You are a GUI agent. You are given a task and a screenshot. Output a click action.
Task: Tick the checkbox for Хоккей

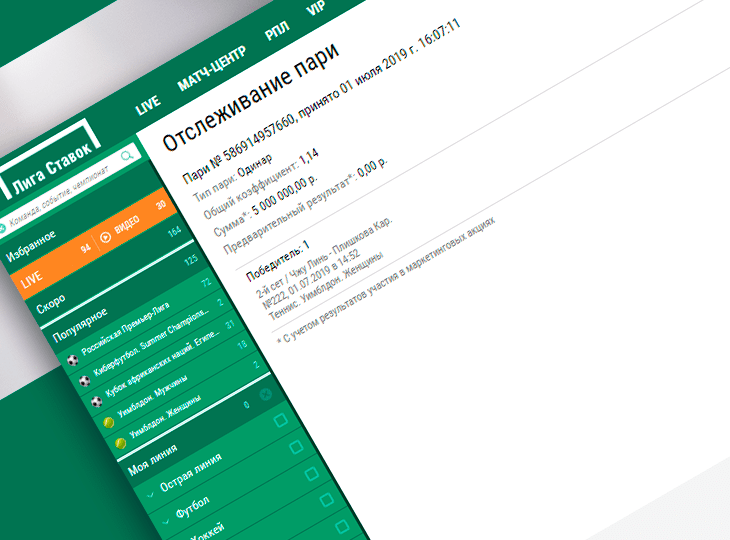point(311,473)
